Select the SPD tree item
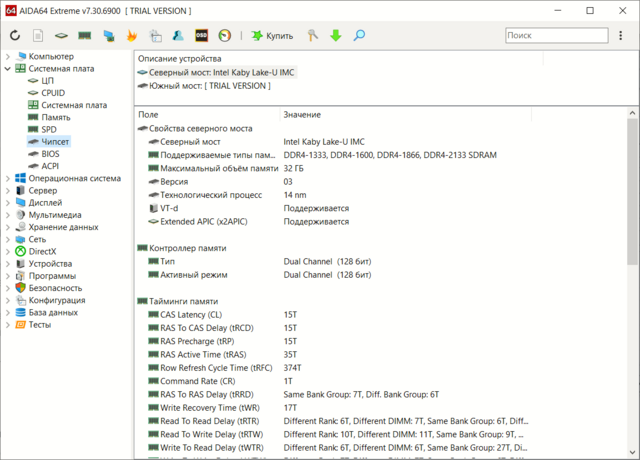The image size is (640, 460). coord(49,130)
